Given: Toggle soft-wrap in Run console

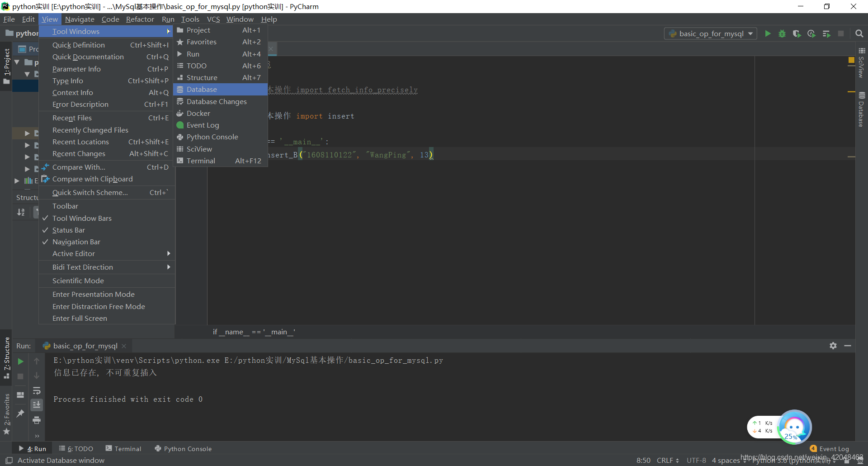Looking at the screenshot, I should pyautogui.click(x=37, y=390).
